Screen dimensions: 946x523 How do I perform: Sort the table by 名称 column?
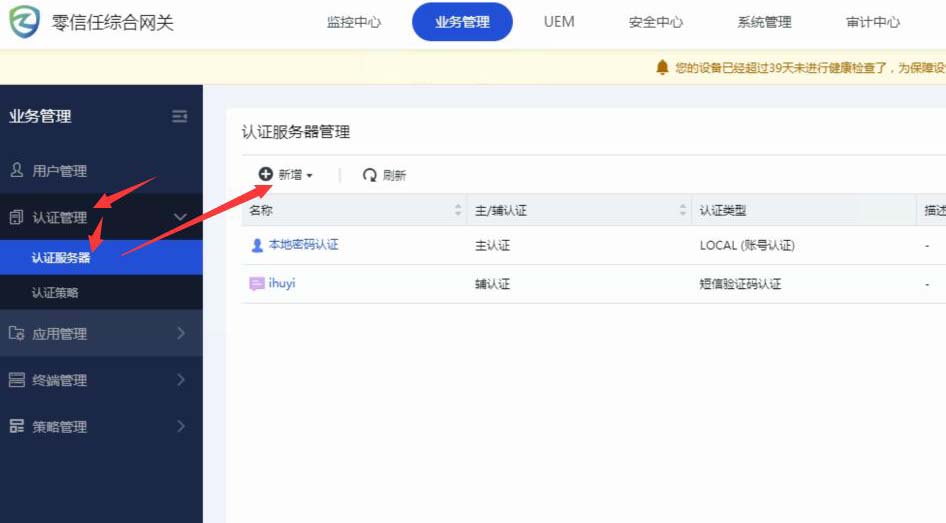459,210
